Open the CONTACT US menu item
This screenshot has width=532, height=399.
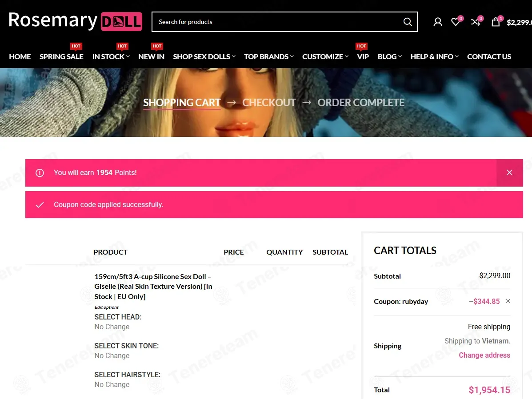pyautogui.click(x=489, y=57)
